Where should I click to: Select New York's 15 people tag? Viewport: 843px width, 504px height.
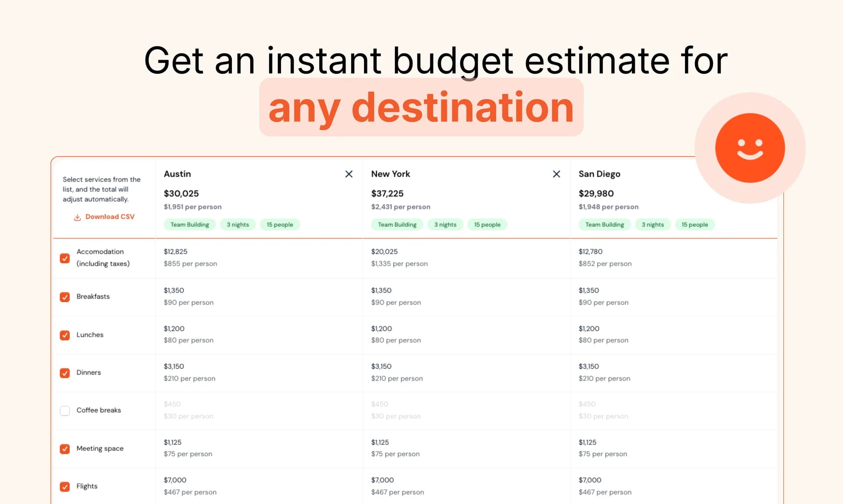(x=487, y=225)
